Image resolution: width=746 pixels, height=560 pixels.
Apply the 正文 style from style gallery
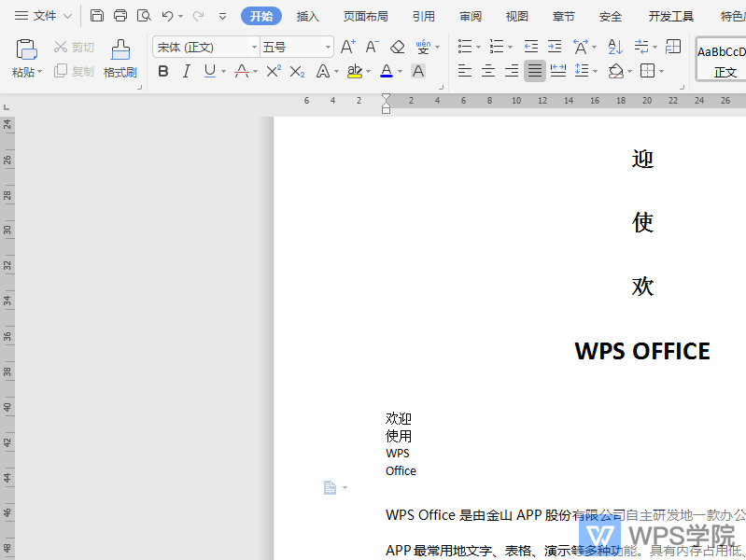[725, 61]
